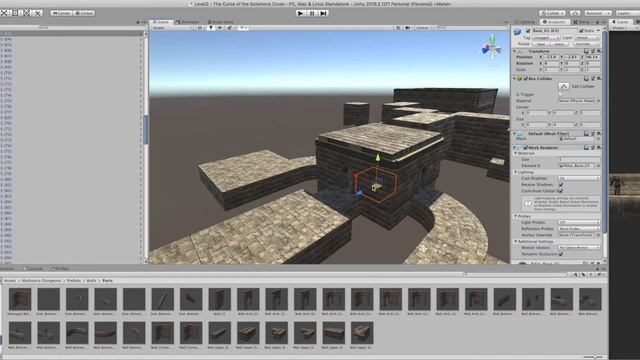Click the Walls folder in the breadcrumb
Viewport: 640px width, 360px height.
(91, 281)
